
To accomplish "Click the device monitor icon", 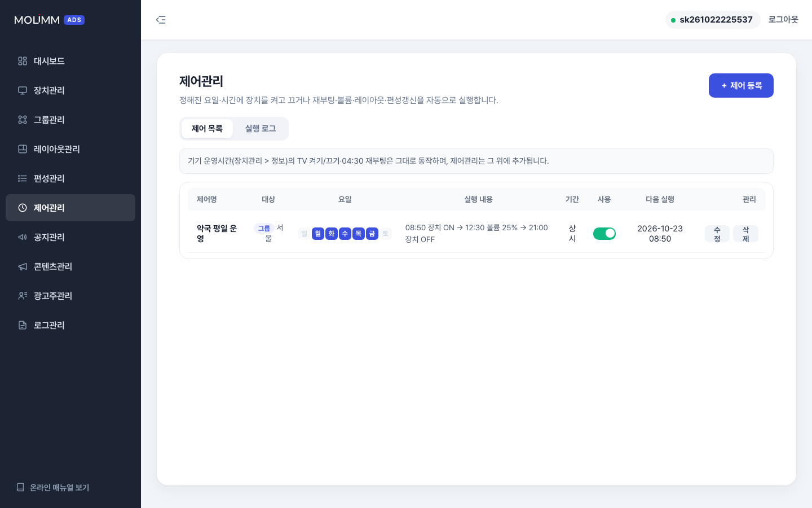I will [23, 90].
